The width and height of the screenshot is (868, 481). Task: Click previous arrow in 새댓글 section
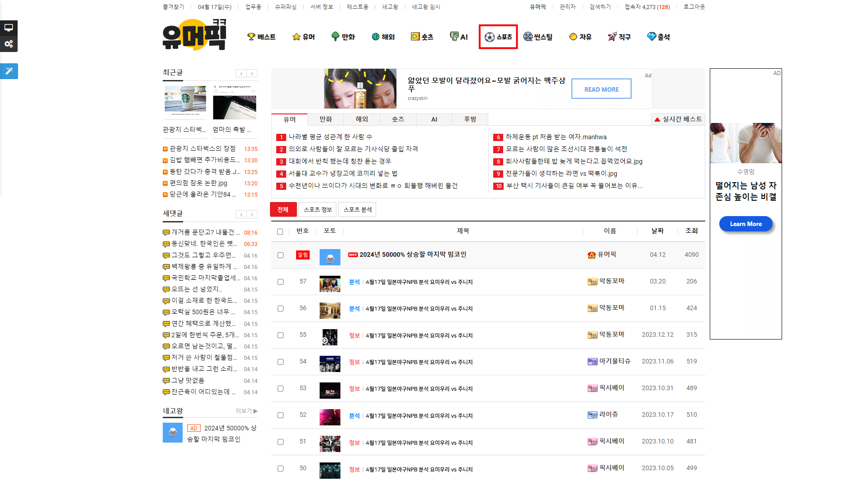pyautogui.click(x=241, y=214)
